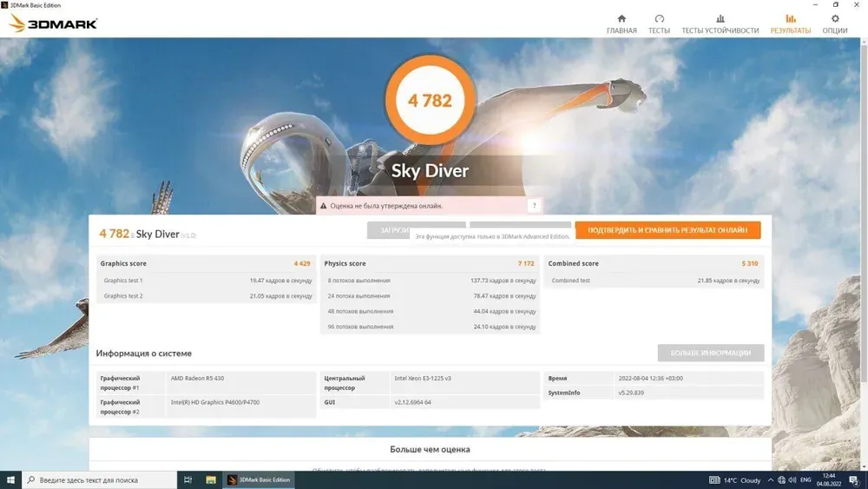Switch to Тесты устойчивости stress tests

pyautogui.click(x=720, y=24)
